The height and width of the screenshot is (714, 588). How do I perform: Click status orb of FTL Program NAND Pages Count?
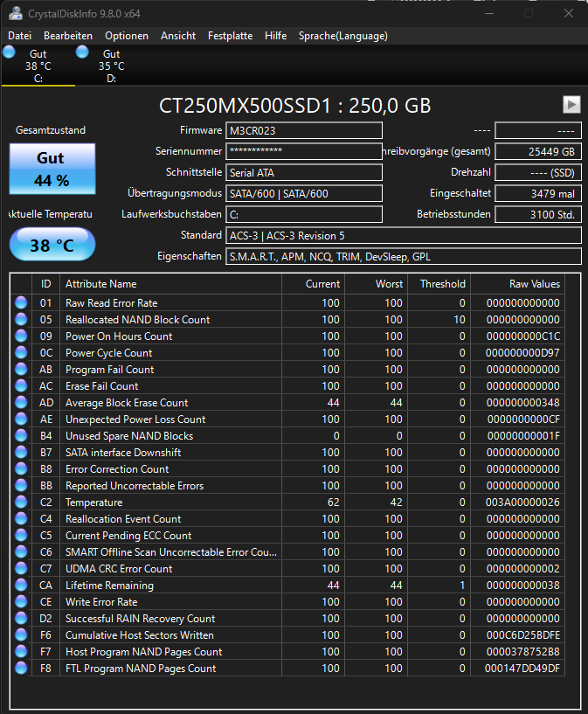[x=21, y=669]
